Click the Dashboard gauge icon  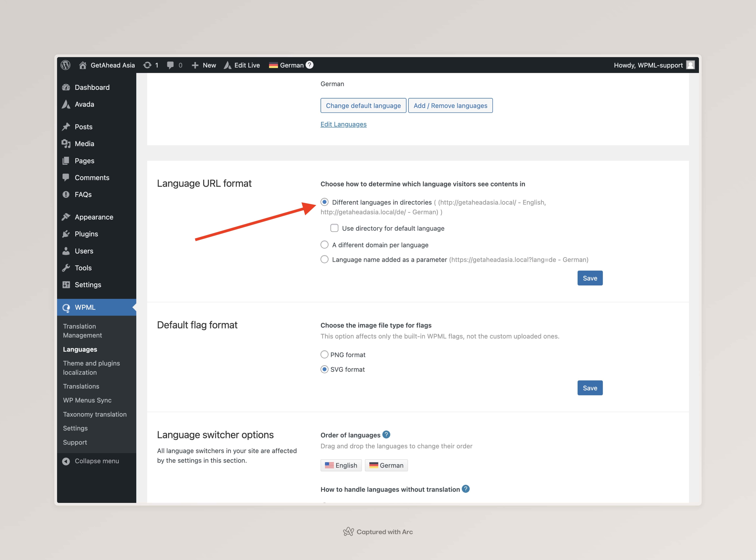tap(66, 87)
